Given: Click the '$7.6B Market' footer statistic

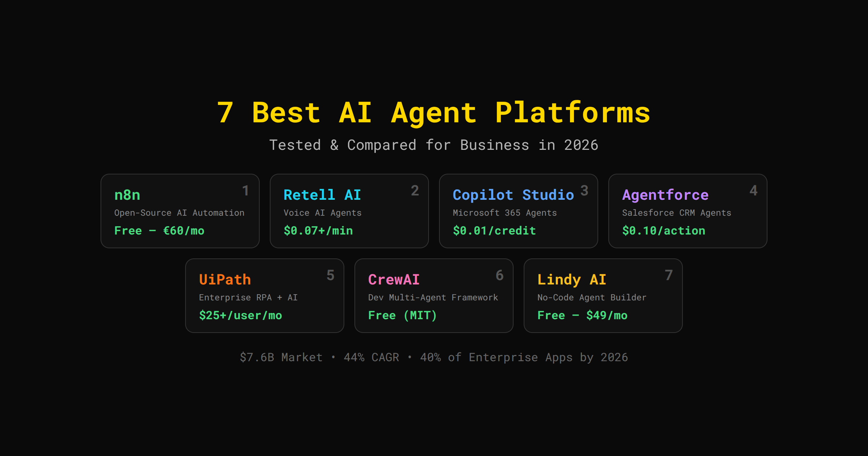Looking at the screenshot, I should [x=281, y=357].
